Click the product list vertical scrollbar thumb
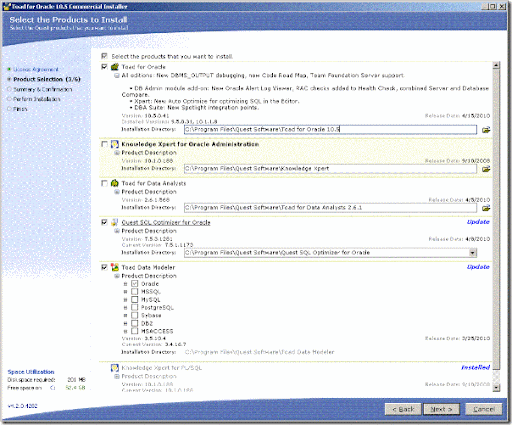Viewport: 512px width, 425px height. pyautogui.click(x=496, y=219)
